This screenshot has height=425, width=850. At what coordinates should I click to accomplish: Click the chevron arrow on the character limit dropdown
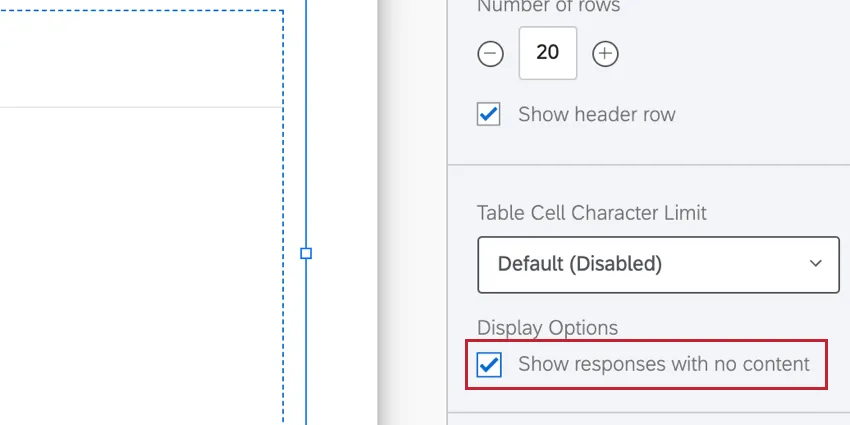coord(816,264)
